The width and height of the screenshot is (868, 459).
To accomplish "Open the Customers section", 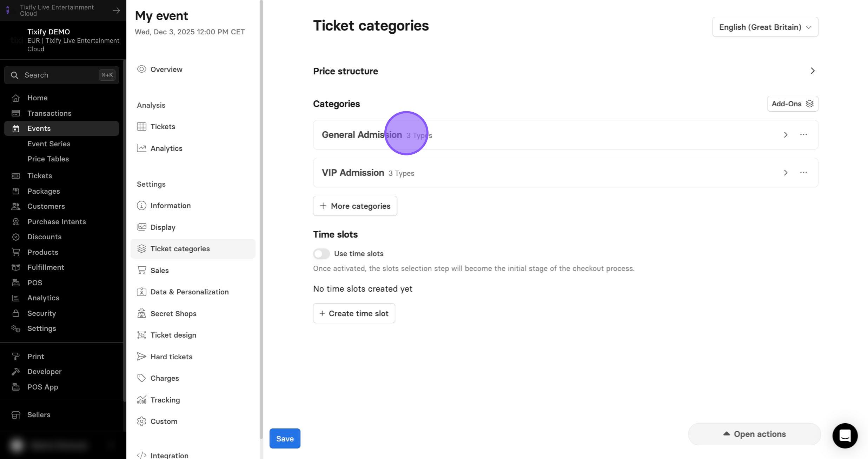I will tap(61, 206).
